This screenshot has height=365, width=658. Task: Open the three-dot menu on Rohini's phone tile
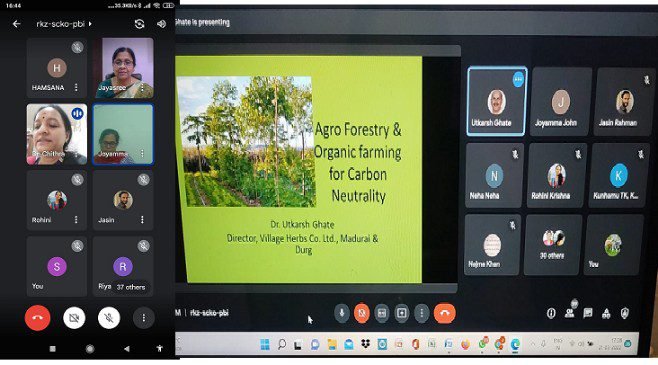[76, 219]
